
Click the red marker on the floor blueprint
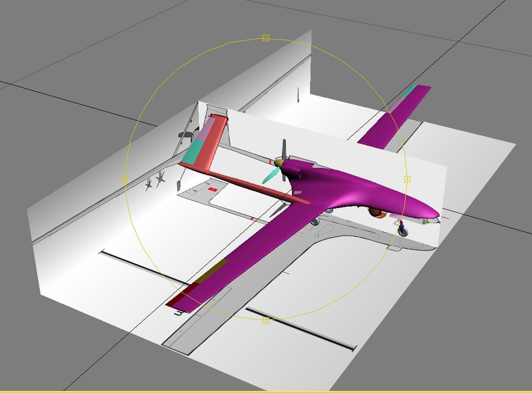coord(213,189)
